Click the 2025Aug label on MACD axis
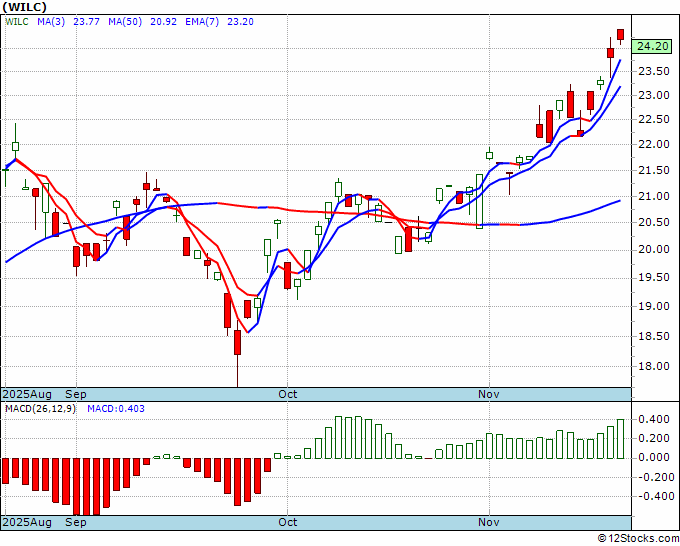 pyautogui.click(x=27, y=522)
